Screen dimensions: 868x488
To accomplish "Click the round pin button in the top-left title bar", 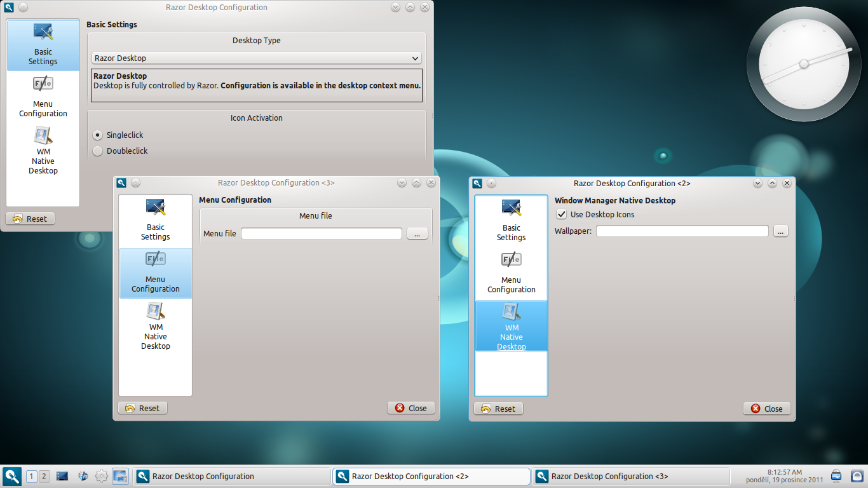I will 23,8.
